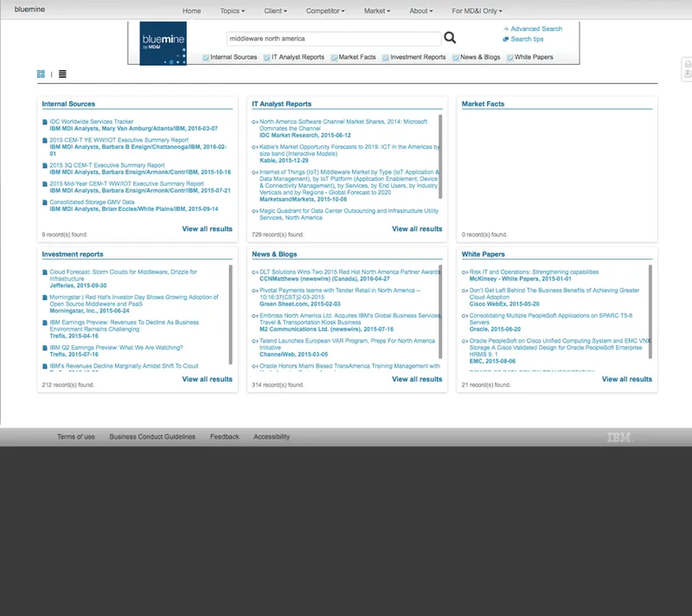
Task: Click document icon beside 2015 3Q CEM-T Executive Summary
Action: [45, 165]
